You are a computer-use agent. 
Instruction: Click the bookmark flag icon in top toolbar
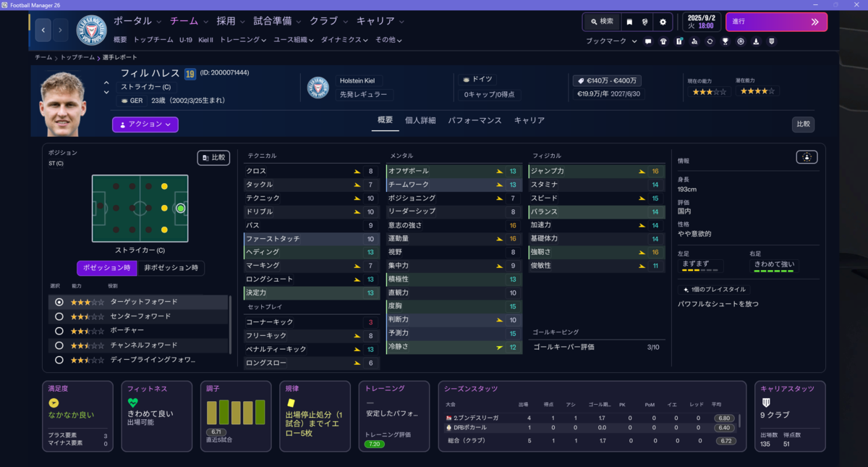pyautogui.click(x=629, y=22)
